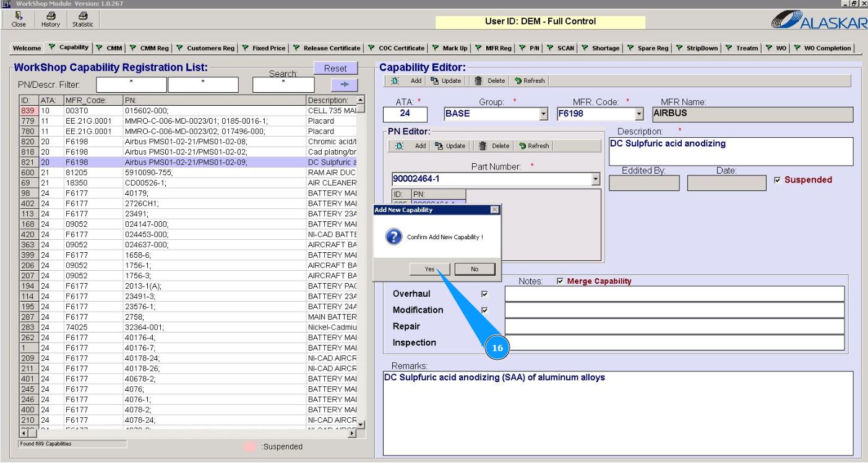Image resolution: width=868 pixels, height=463 pixels.
Task: Select list row with PN 40176-7;
Action: (x=188, y=348)
